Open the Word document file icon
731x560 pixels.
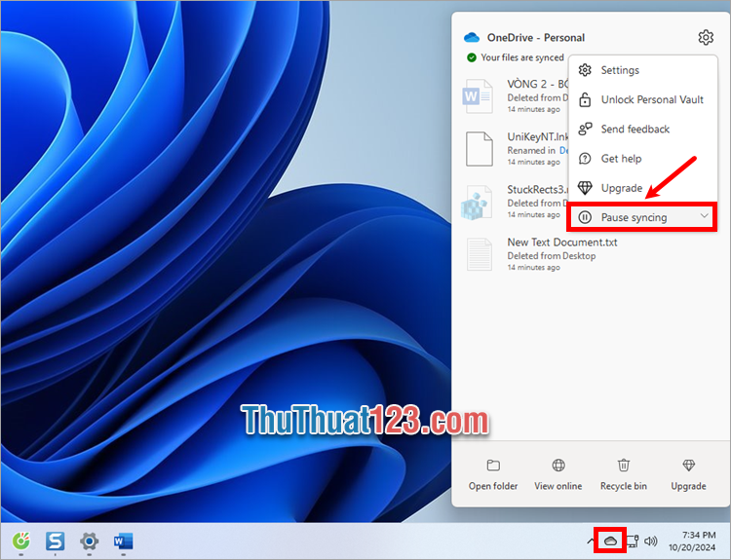tap(478, 96)
